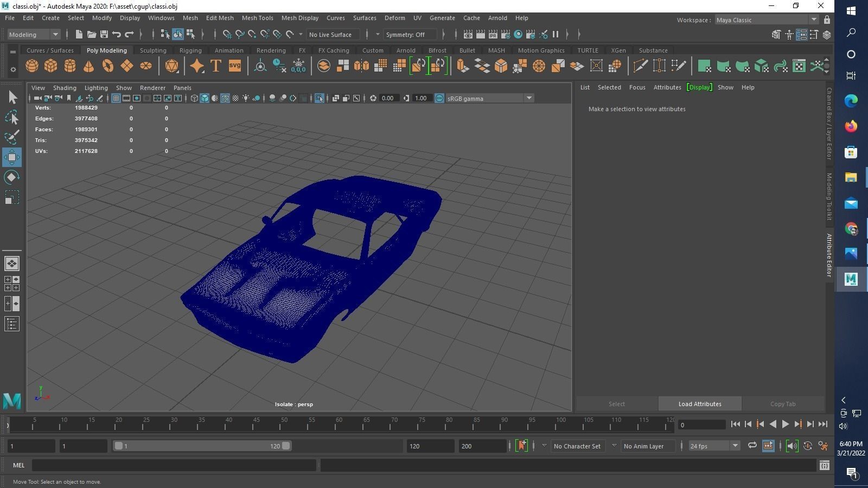
Task: Play the animation forward
Action: [x=785, y=425]
